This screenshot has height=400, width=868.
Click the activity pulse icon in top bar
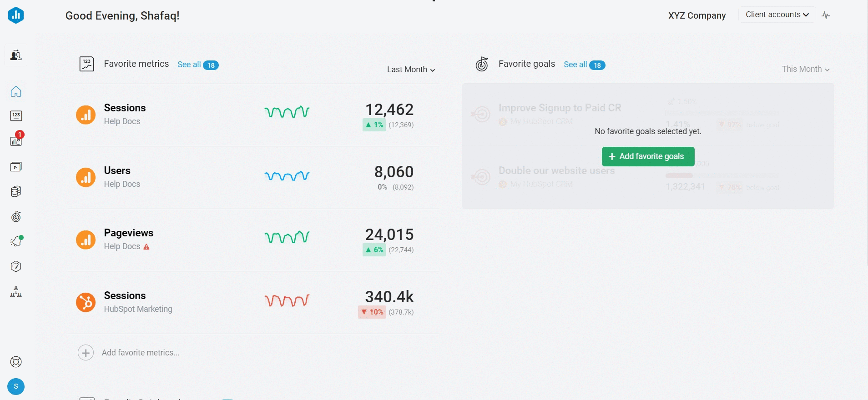coord(826,15)
